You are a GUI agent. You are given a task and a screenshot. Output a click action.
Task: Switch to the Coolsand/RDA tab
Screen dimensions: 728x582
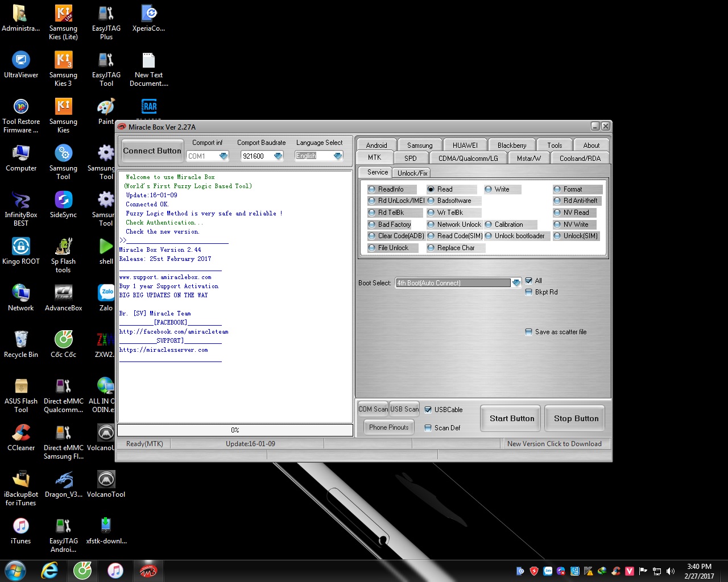(580, 159)
